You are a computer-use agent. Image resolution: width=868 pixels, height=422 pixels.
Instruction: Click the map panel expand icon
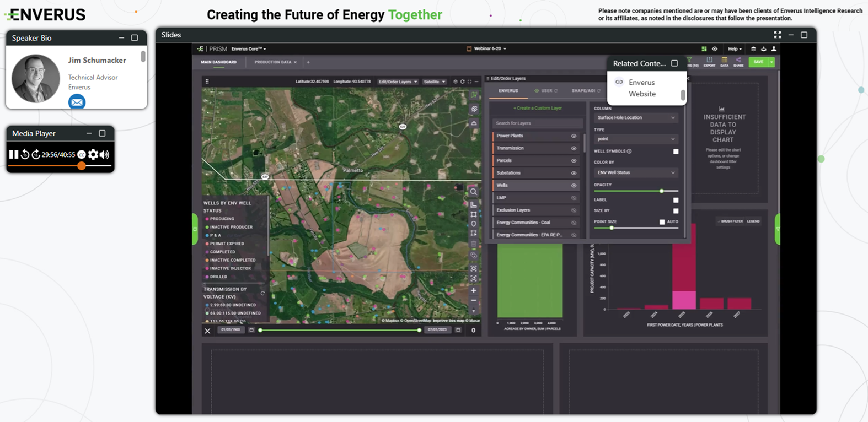point(469,82)
